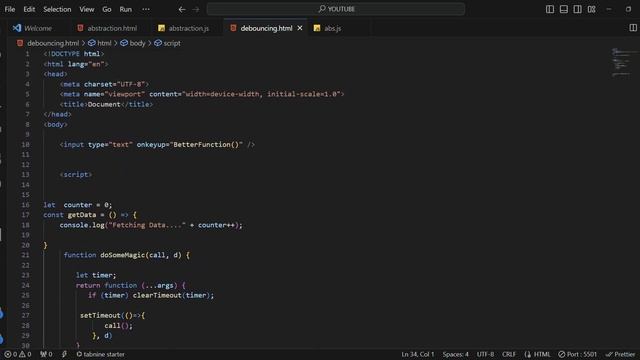Click the doSomeMagic function name
This screenshot has width=640, height=360.
tap(122, 255)
